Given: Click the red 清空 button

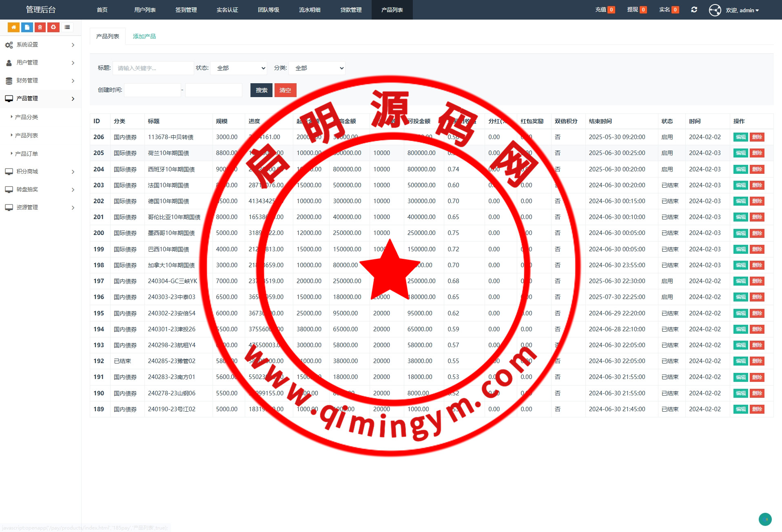Looking at the screenshot, I should [x=285, y=90].
